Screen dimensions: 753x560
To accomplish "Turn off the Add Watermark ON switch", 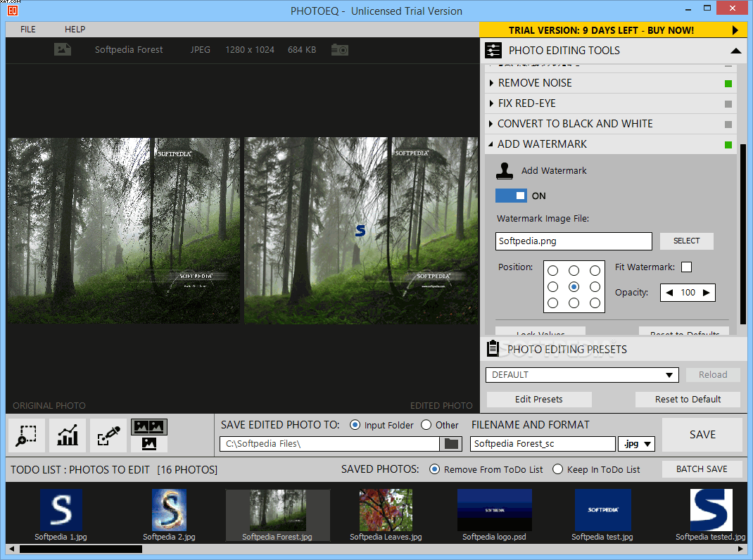I will (x=511, y=196).
